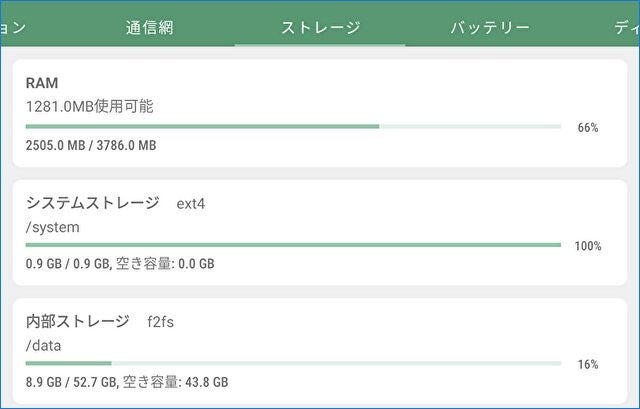Tap the 内部ストレージ heading
The height and width of the screenshot is (409, 640).
coord(77,322)
